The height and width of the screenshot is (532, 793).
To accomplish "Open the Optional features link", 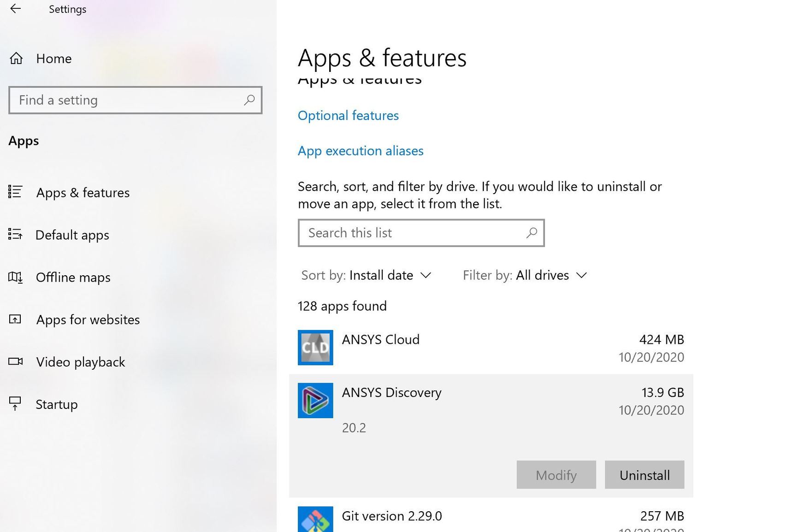I will (x=348, y=115).
